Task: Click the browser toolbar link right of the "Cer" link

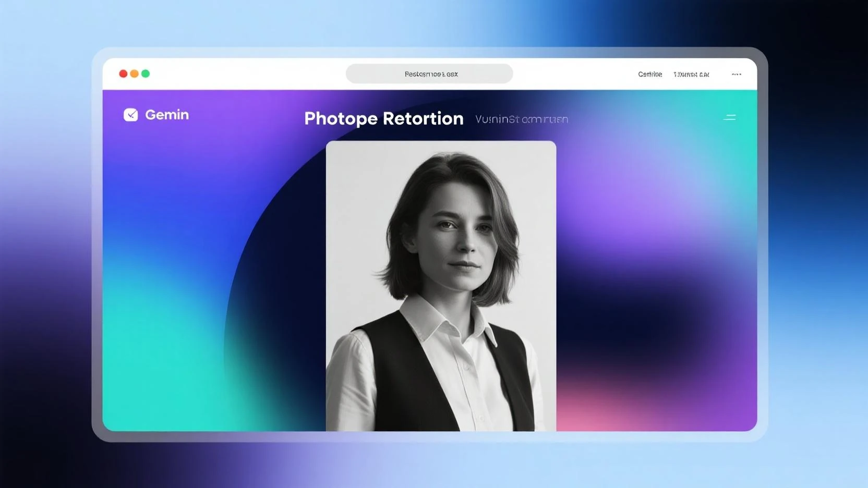Action: pyautogui.click(x=691, y=75)
